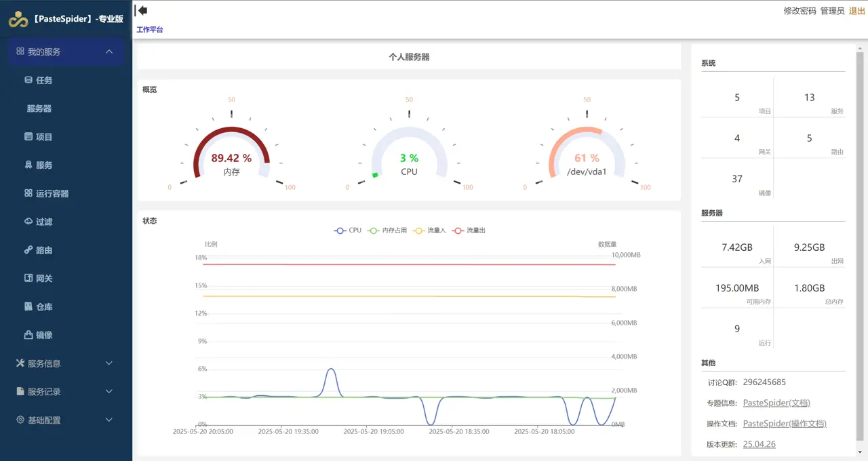Toggle the CPU series in chart legend

click(348, 230)
